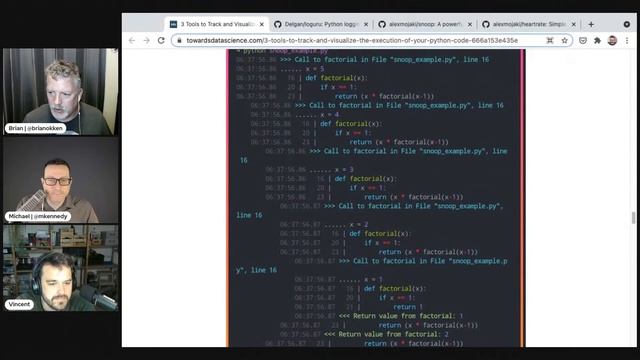Open the Chrome profile avatar
640x360 pixels.
(x=612, y=40)
